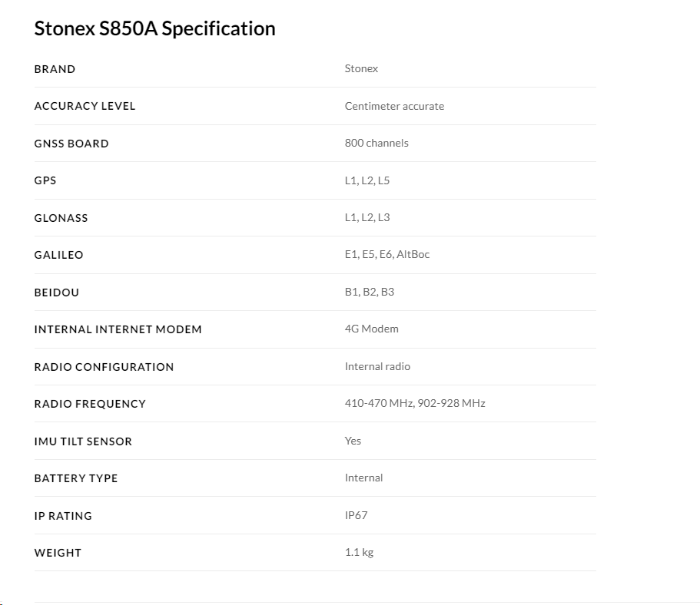The image size is (700, 605).
Task: Select the 4G Modem value
Action: [371, 329]
